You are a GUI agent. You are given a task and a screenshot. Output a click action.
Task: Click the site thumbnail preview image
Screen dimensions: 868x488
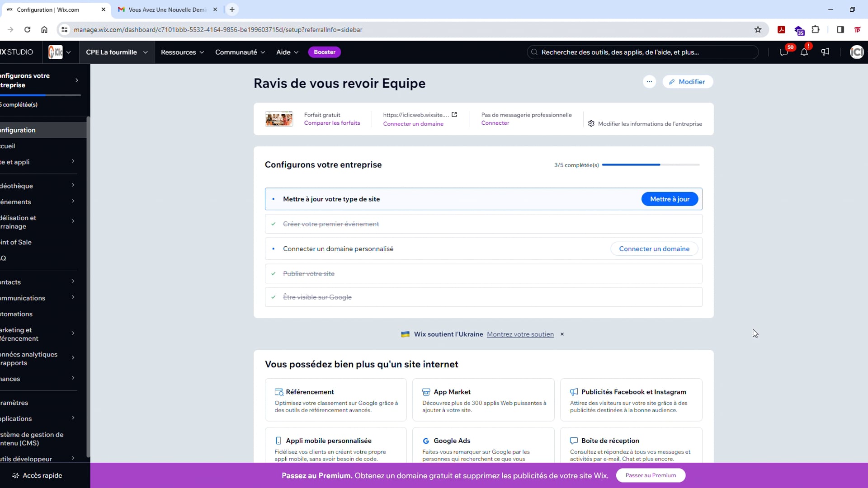pos(279,119)
